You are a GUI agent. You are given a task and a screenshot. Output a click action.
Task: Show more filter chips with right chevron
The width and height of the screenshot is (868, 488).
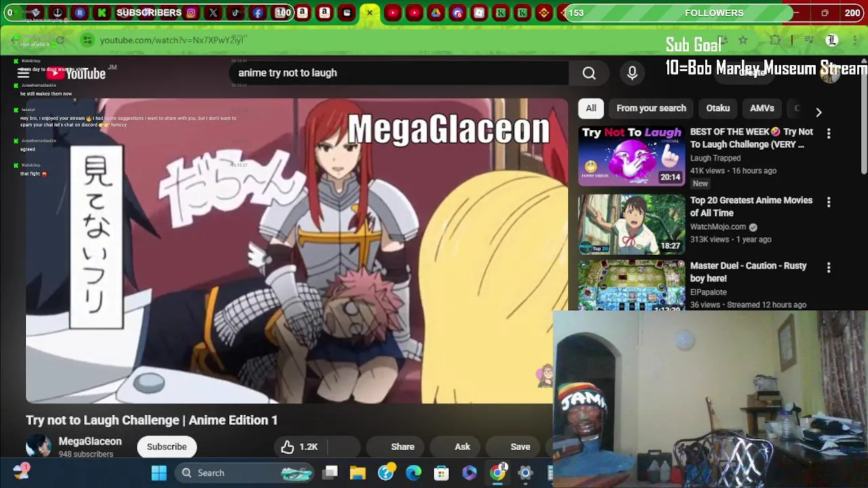point(818,113)
